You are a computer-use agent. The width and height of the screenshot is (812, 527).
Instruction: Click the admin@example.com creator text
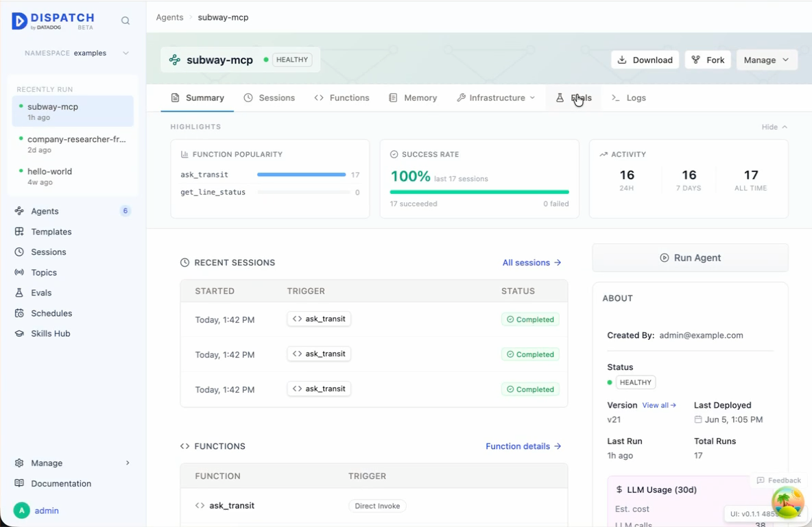[701, 336]
